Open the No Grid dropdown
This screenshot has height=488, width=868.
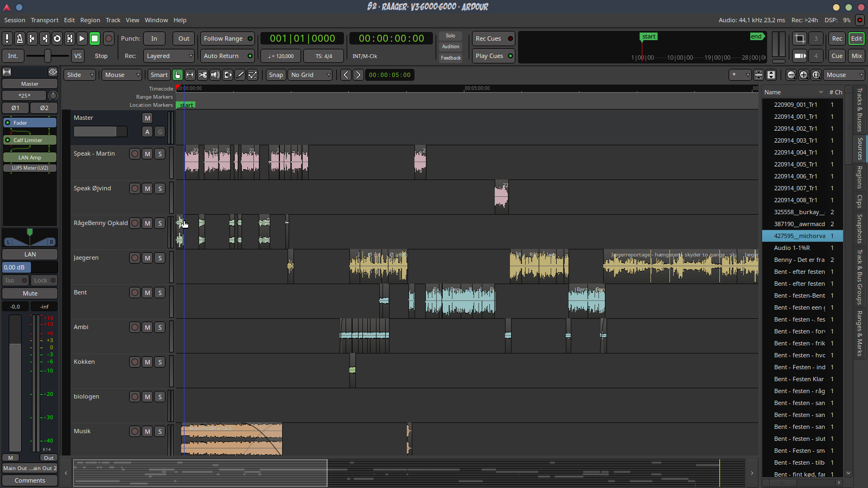coord(310,75)
